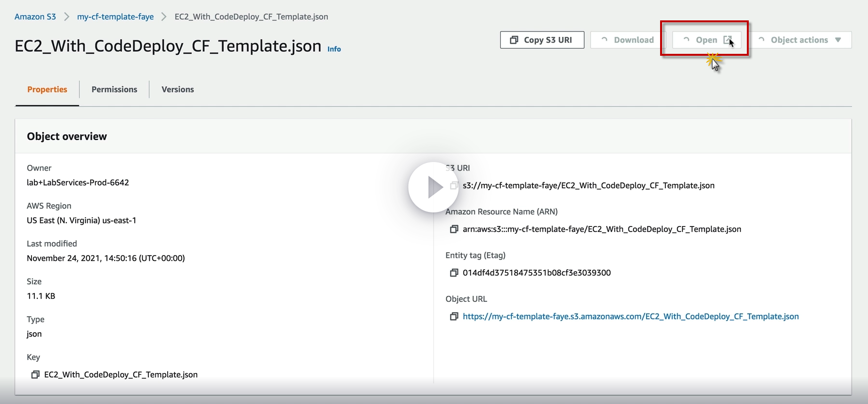868x404 pixels.
Task: Click Copy S3 URI button
Action: click(x=542, y=40)
